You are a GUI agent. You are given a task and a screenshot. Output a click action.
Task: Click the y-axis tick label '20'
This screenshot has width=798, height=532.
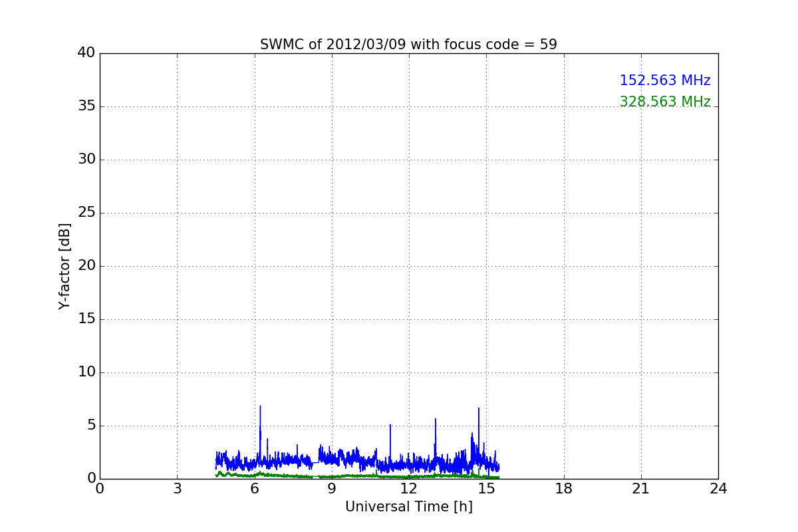[86, 266]
